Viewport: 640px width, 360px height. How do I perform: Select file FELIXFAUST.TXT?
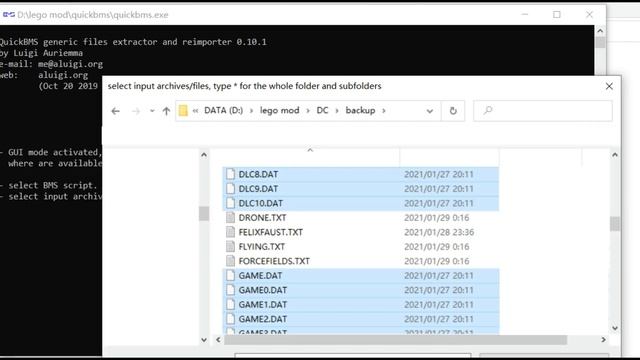point(360,232)
